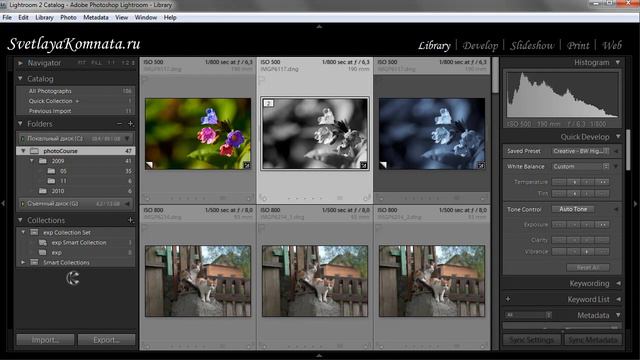Switch to the Slideshow module
The image size is (640, 360).
coord(532,45)
